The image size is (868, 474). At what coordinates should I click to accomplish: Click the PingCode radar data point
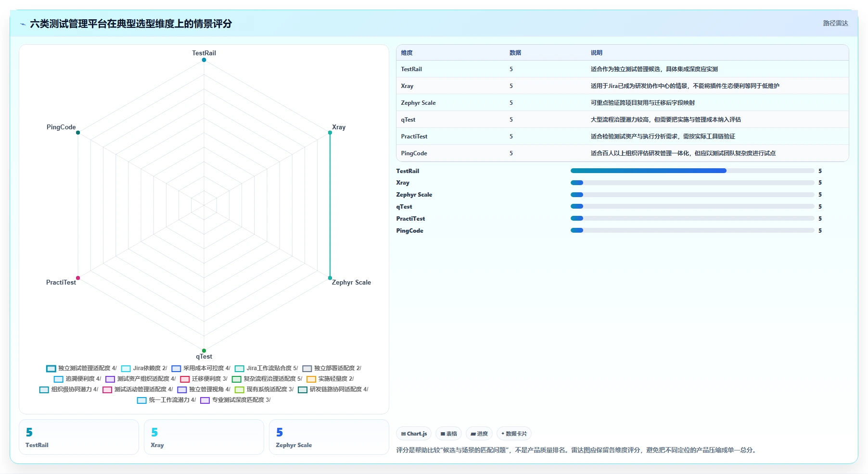[78, 133]
